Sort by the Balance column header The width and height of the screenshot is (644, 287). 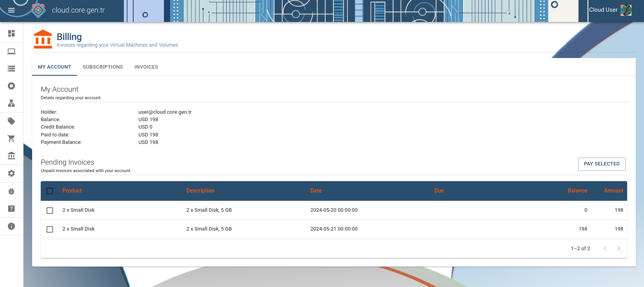(x=577, y=191)
